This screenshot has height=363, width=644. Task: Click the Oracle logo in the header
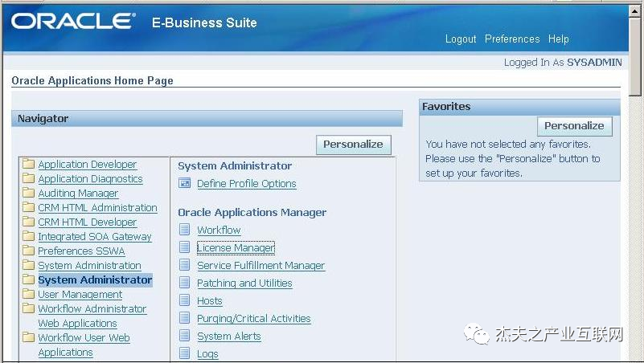pyautogui.click(x=73, y=22)
